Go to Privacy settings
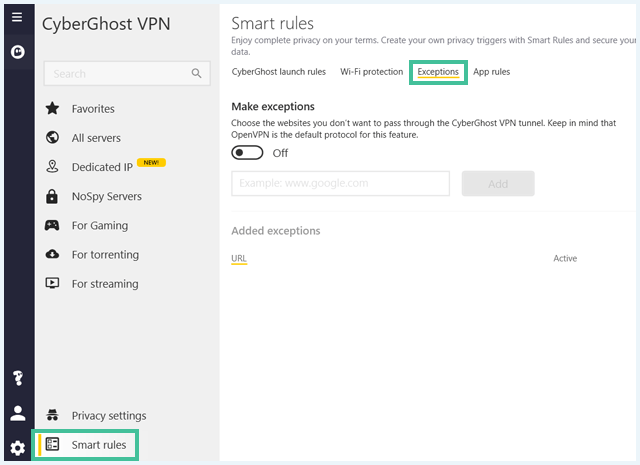This screenshot has width=640, height=465. pyautogui.click(x=109, y=416)
